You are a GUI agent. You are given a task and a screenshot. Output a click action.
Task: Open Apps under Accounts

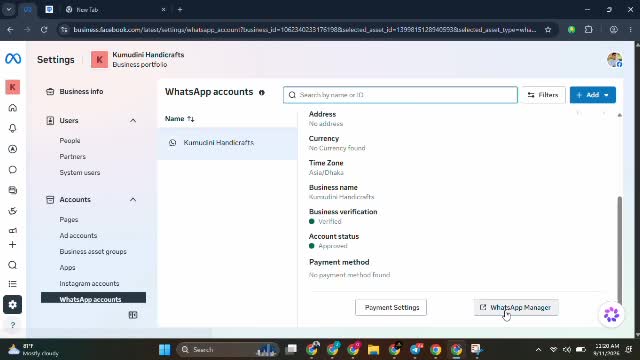67,268
